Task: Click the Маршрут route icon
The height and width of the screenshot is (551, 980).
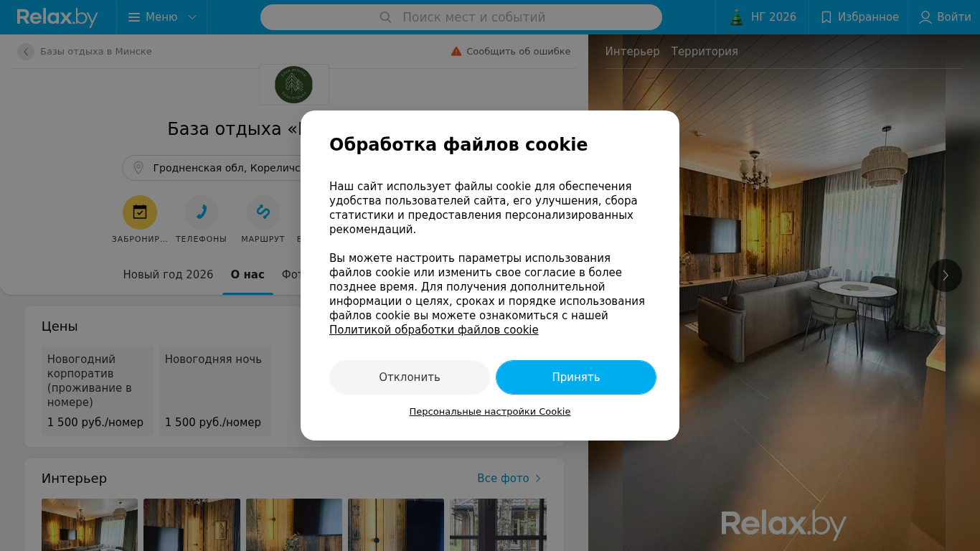Action: (x=263, y=212)
